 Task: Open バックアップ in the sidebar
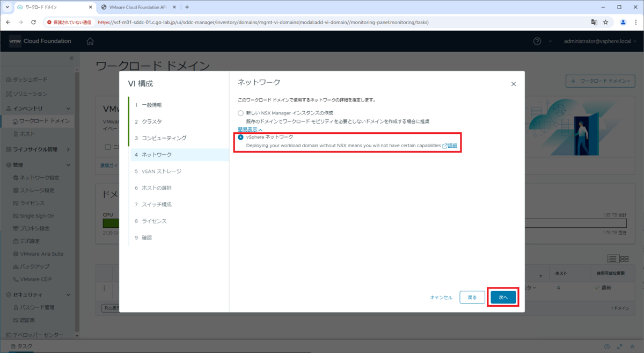coord(31,266)
